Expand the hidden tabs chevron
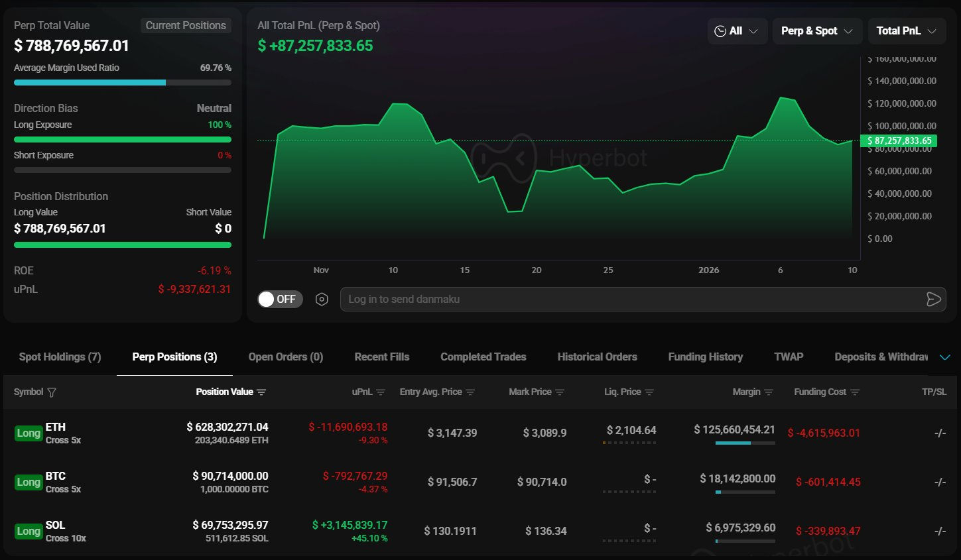961x560 pixels. click(945, 357)
